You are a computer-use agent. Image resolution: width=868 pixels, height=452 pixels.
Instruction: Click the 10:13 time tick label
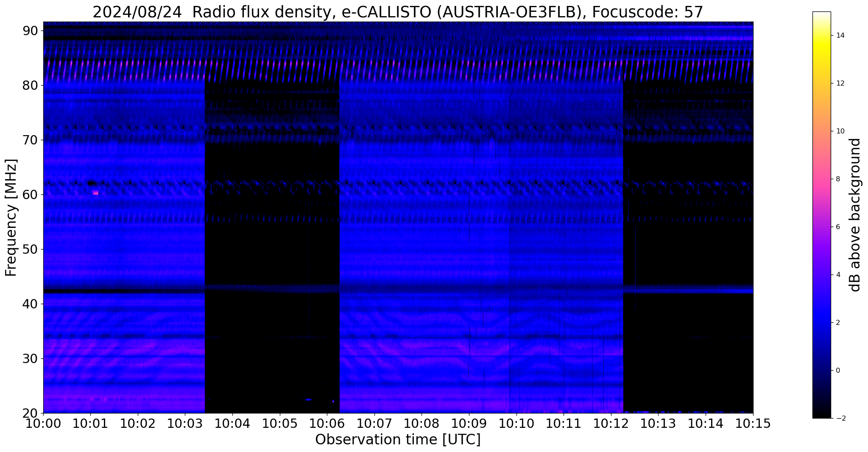(x=659, y=423)
